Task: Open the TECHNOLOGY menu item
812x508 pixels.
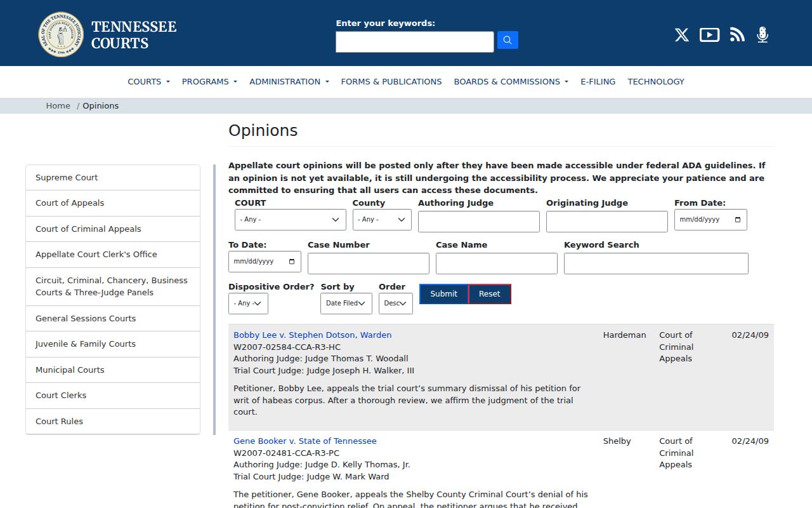Action: [x=656, y=81]
